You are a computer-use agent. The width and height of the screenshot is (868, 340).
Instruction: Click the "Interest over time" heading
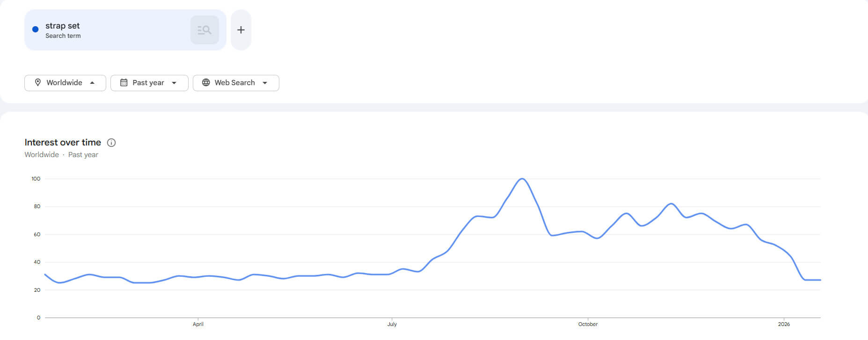63,142
